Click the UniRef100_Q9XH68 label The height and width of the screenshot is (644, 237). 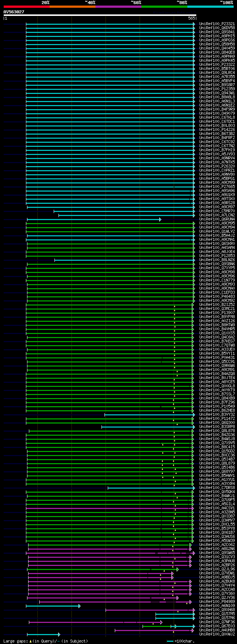pos(217,610)
